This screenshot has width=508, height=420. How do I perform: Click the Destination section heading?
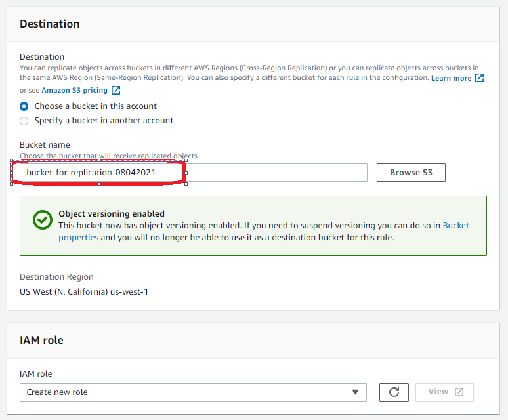tap(50, 24)
